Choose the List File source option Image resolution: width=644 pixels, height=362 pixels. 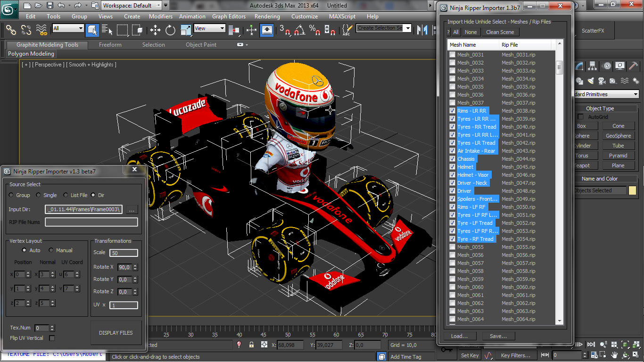point(66,195)
